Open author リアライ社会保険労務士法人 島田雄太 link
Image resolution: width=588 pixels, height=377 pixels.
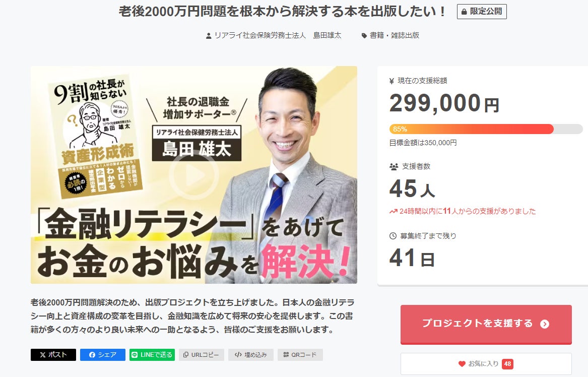pos(278,35)
